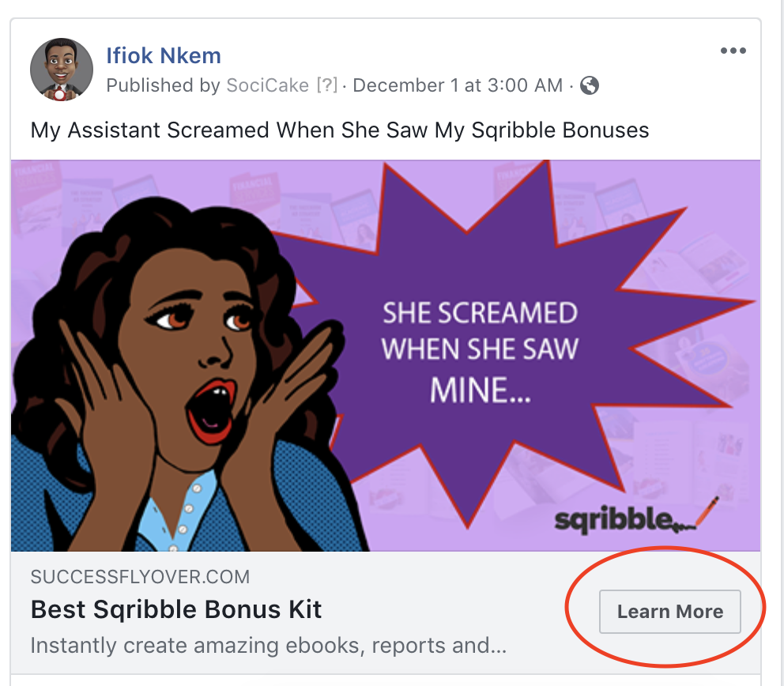Click the 'SHE SCREAMED WHEN SHE SAW' starburst text
The width and height of the screenshot is (784, 686).
[x=480, y=331]
